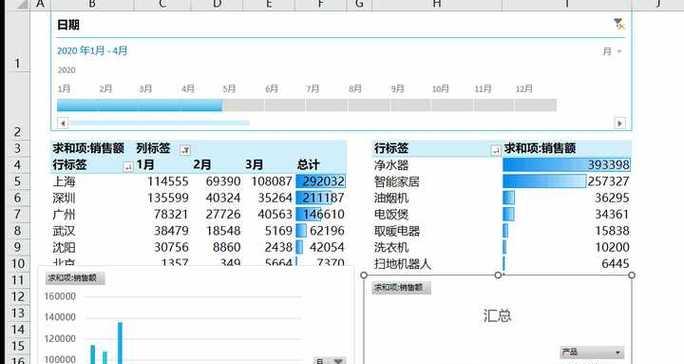Click the timeline right scroll arrow
The width and height of the screenshot is (684, 364).
619,123
